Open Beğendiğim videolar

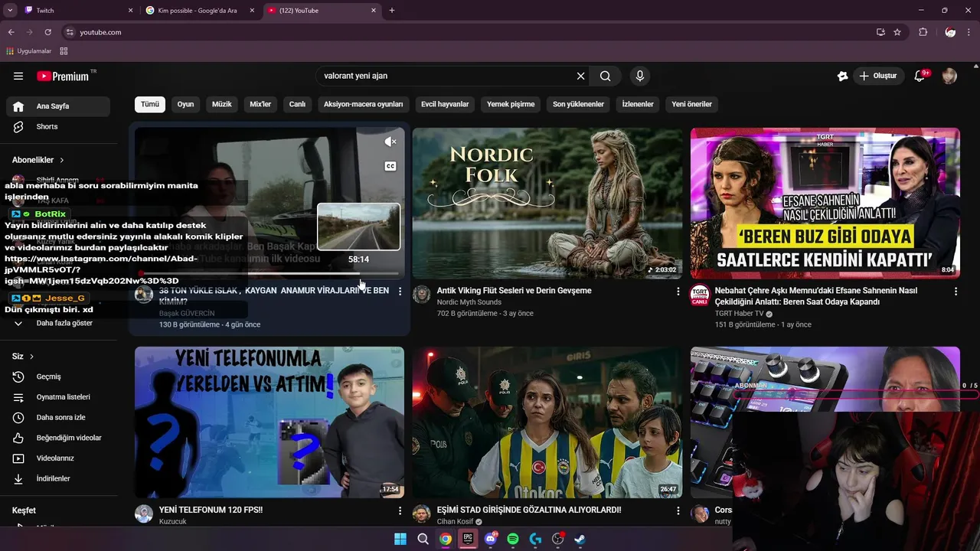(58, 438)
